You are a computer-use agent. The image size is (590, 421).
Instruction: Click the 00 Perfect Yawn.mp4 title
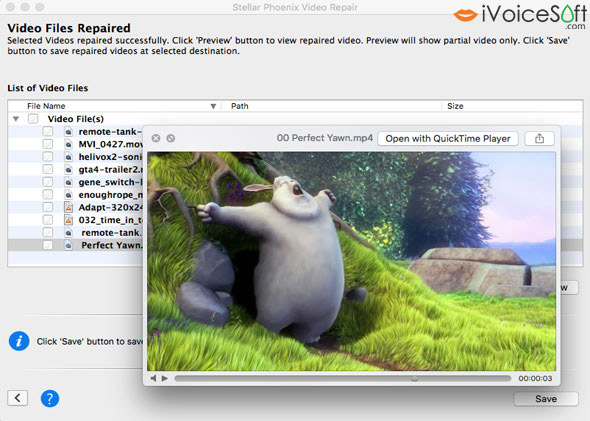324,138
